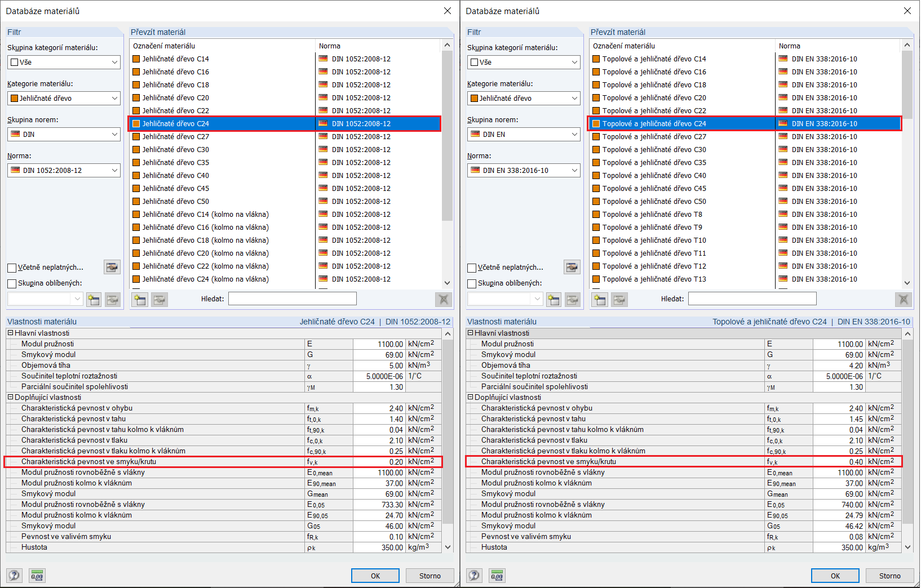Create new favorites group in right dialog filter panel

point(554,299)
